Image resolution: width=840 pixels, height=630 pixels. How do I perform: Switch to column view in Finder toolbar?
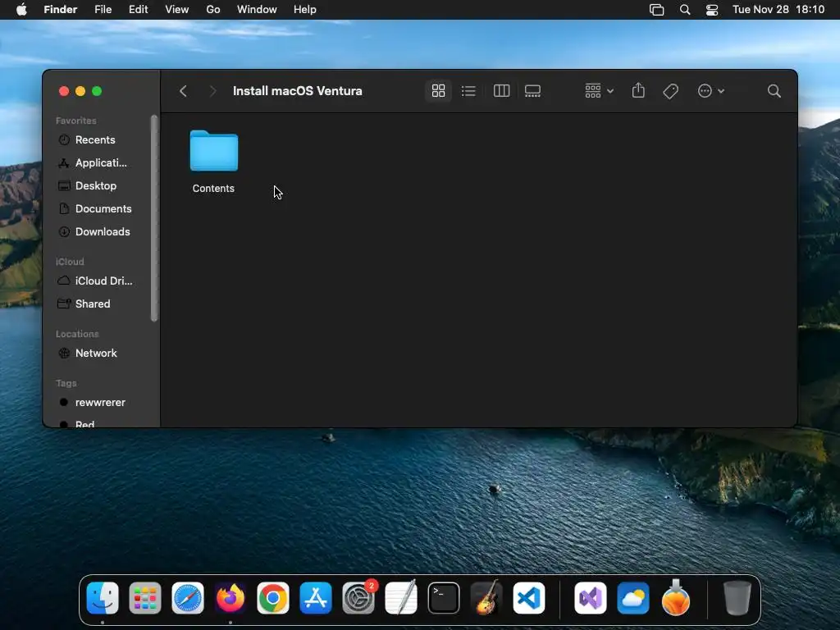[501, 91]
